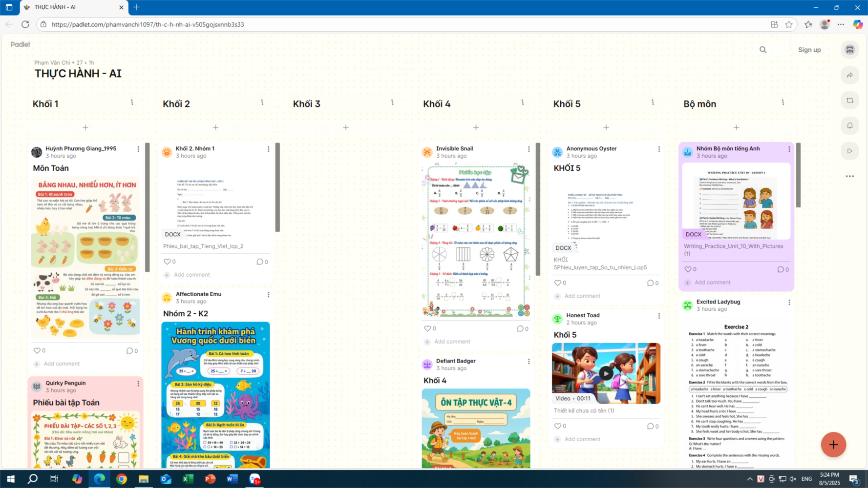Open Phieu_bai_tap_Tieng_Viet_lop_2 file link
Image resolution: width=868 pixels, height=488 pixels.
pos(203,246)
